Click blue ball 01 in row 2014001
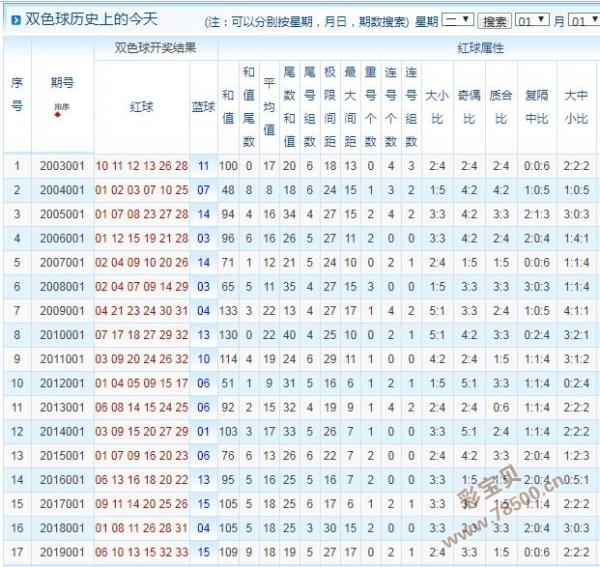Image resolution: width=600 pixels, height=567 pixels. pos(203,431)
